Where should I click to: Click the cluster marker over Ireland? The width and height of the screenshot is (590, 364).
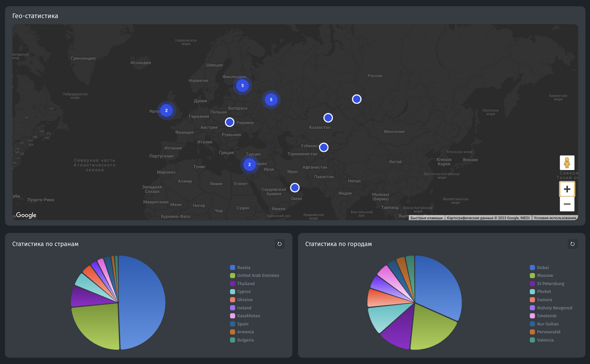(166, 111)
